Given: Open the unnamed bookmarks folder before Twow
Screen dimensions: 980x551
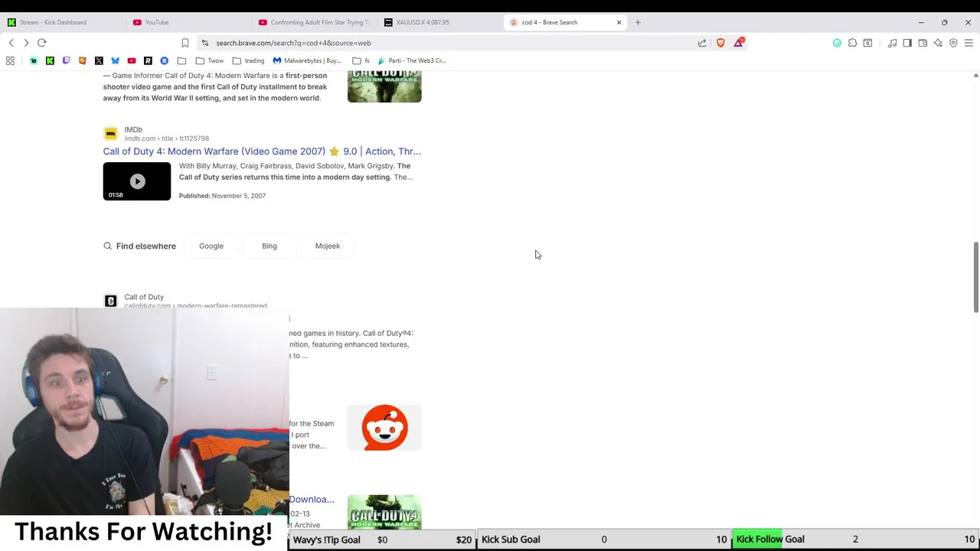Looking at the screenshot, I should click(181, 60).
